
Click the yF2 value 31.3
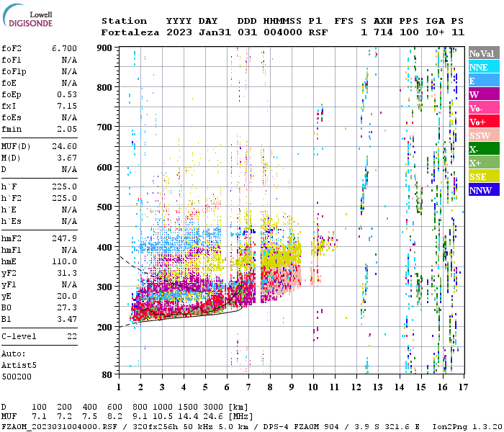(x=67, y=273)
